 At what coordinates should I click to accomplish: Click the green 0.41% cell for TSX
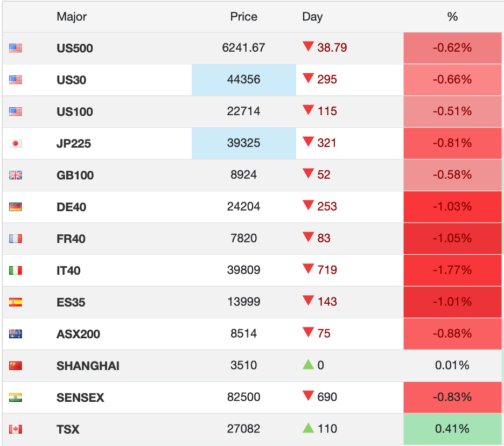pyautogui.click(x=452, y=429)
